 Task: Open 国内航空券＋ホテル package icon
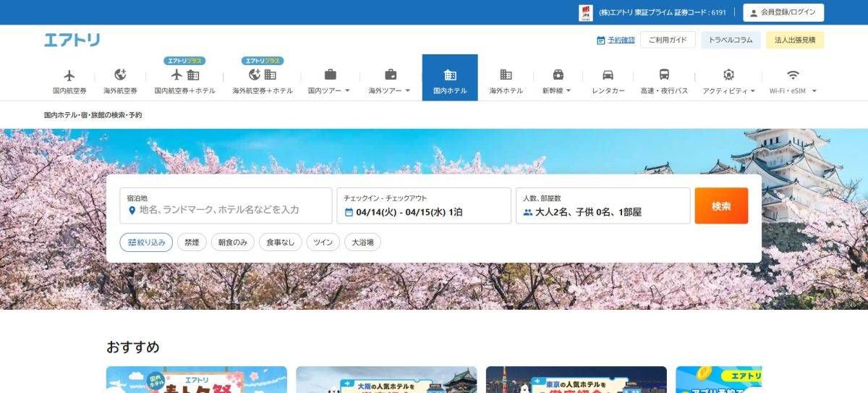coord(184,75)
